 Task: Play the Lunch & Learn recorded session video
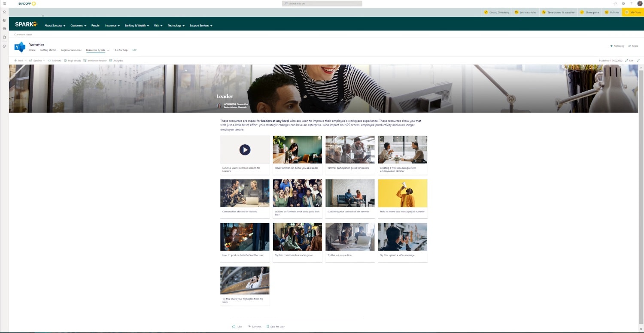click(245, 150)
